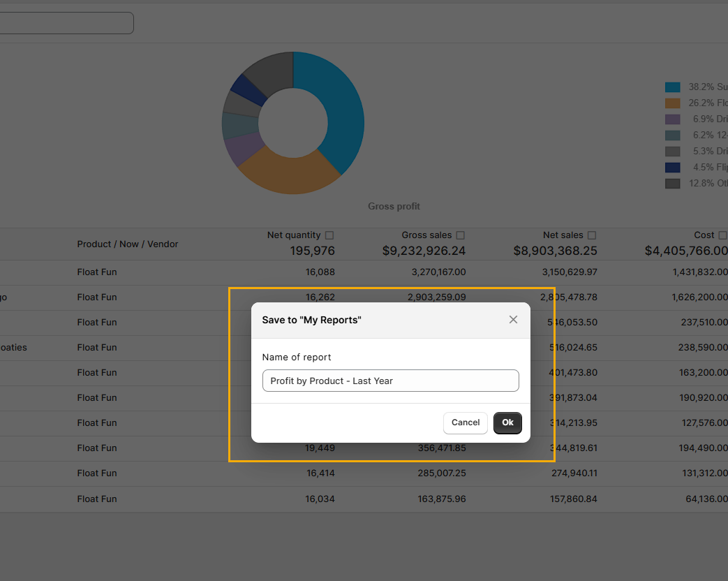Click the blue 38.2% legend swatch
Screen dimensions: 728x581
click(672, 87)
